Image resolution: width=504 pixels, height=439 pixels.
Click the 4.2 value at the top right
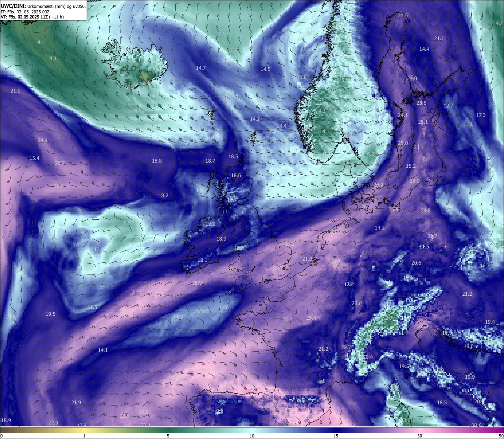pyautogui.click(x=499, y=24)
